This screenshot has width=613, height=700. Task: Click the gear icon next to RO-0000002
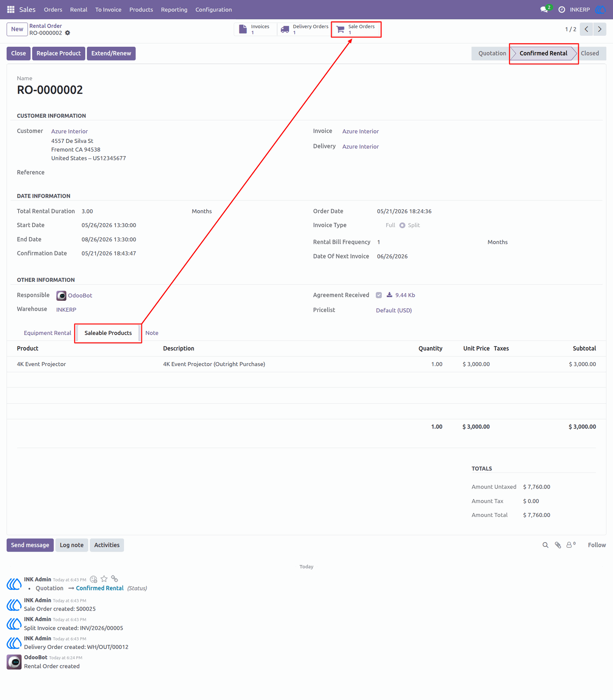pos(67,33)
